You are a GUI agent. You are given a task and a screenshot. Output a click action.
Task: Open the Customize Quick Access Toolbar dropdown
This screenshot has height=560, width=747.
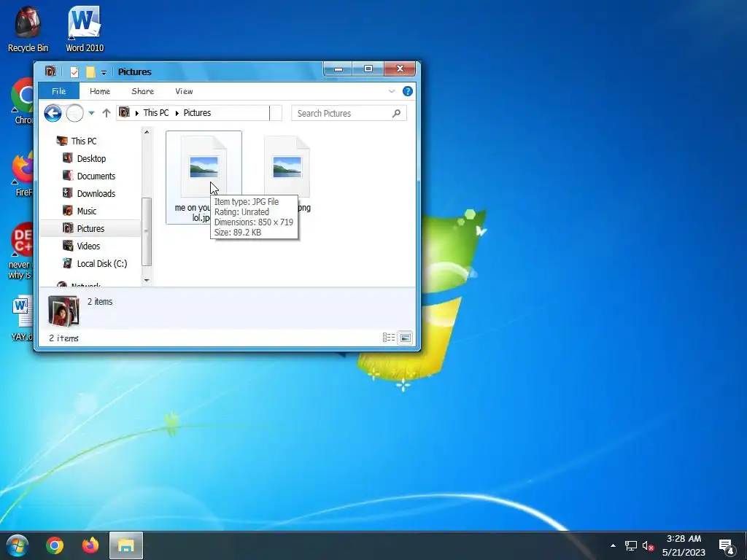click(104, 72)
